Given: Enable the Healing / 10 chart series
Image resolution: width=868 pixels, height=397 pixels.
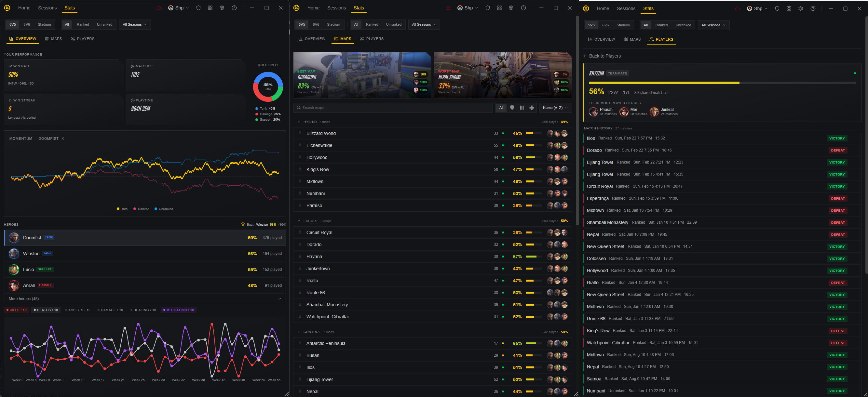Looking at the screenshot, I should click(x=143, y=310).
